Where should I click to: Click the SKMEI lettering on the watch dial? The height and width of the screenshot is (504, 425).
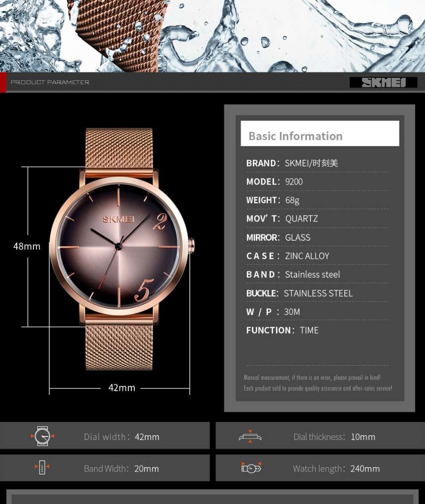[x=118, y=220]
